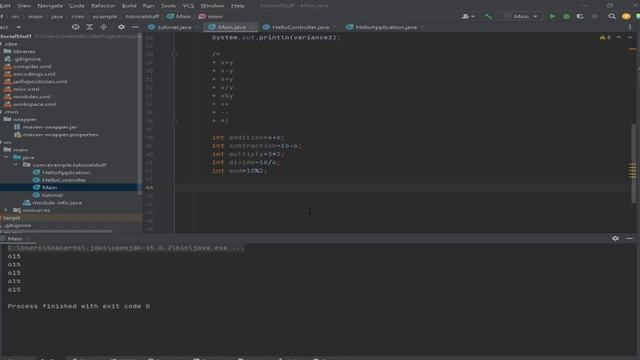Open the Main run configuration dropdown
The image size is (640, 360).
[x=521, y=16]
